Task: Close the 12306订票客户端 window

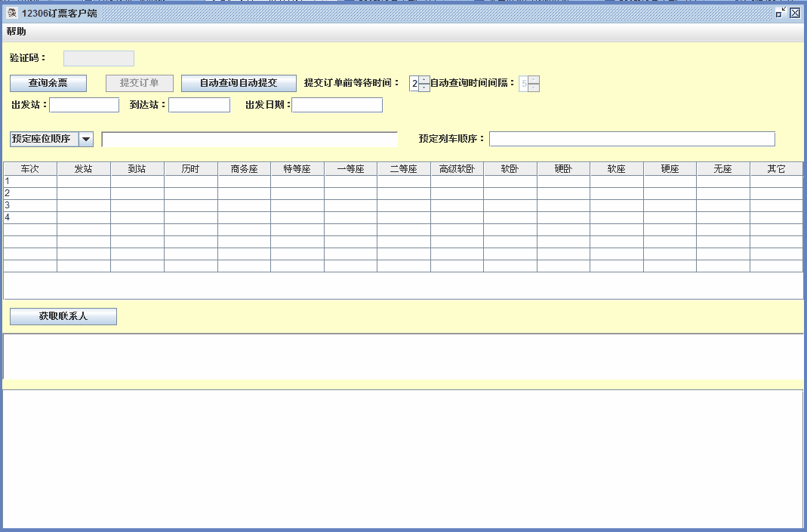Action: [x=795, y=13]
